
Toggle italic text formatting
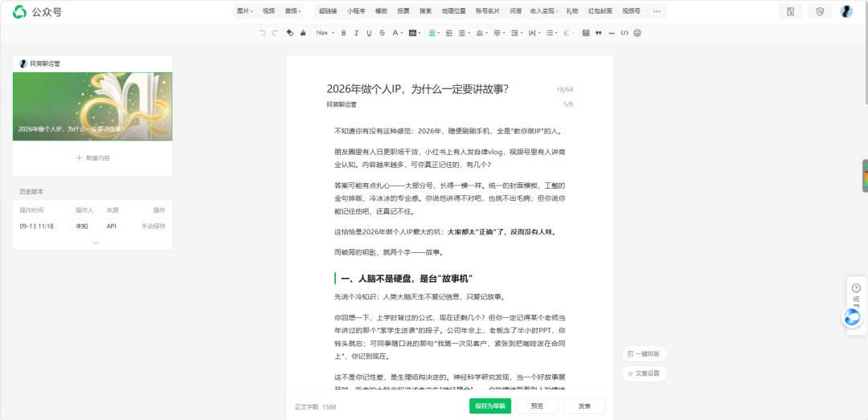pyautogui.click(x=357, y=33)
